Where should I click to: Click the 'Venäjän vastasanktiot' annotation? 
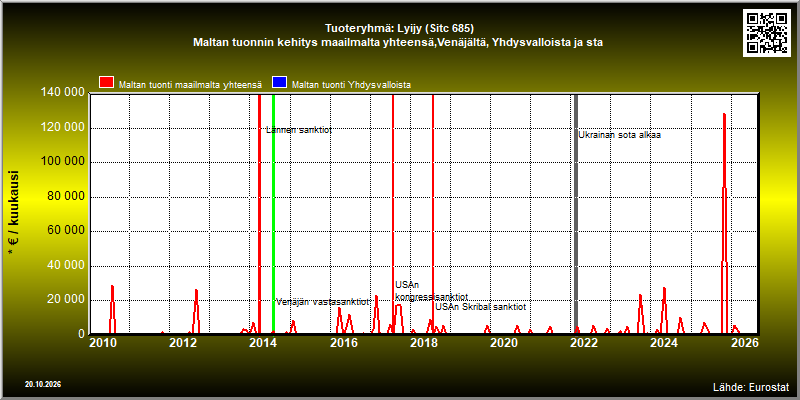(322, 302)
